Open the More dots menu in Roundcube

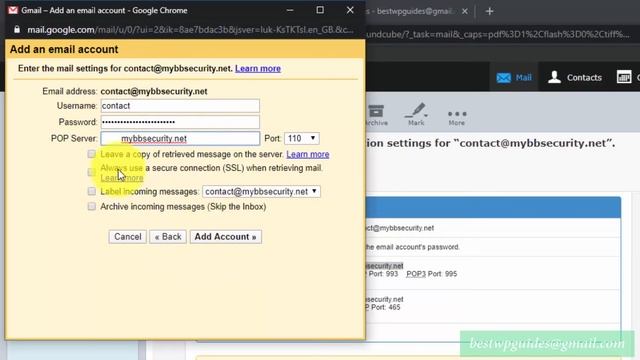point(457,114)
